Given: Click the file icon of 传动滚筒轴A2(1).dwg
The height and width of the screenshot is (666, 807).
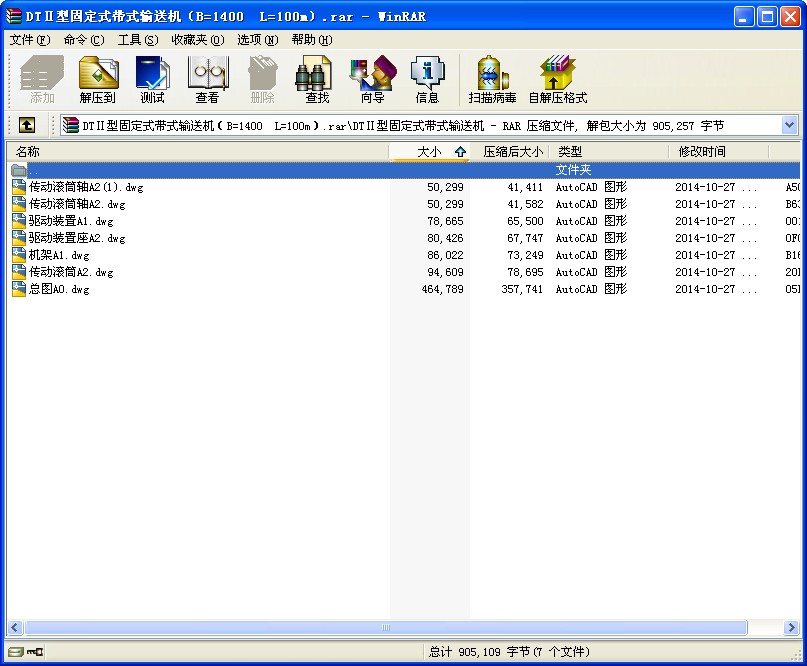Looking at the screenshot, I should pyautogui.click(x=19, y=187).
